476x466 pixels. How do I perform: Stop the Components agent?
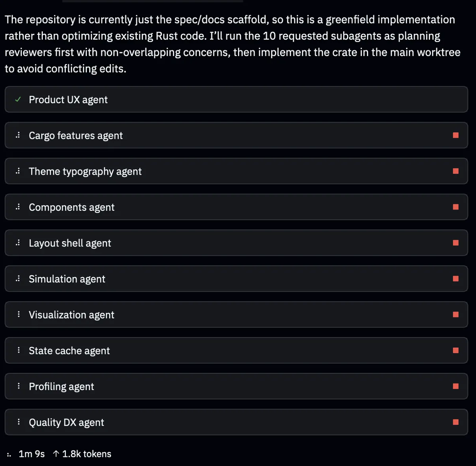click(455, 207)
